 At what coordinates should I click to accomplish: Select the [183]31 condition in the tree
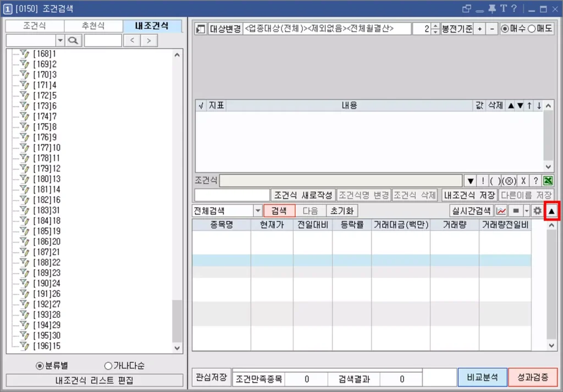point(46,211)
